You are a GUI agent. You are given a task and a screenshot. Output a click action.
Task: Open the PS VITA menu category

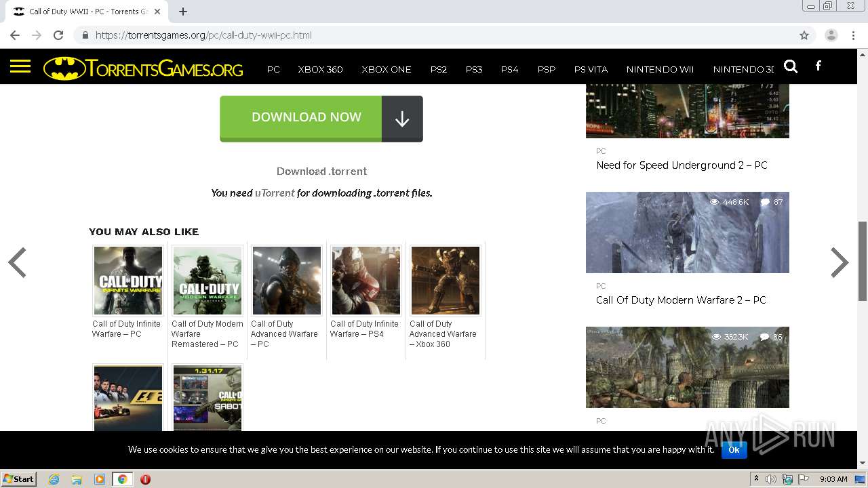(591, 69)
